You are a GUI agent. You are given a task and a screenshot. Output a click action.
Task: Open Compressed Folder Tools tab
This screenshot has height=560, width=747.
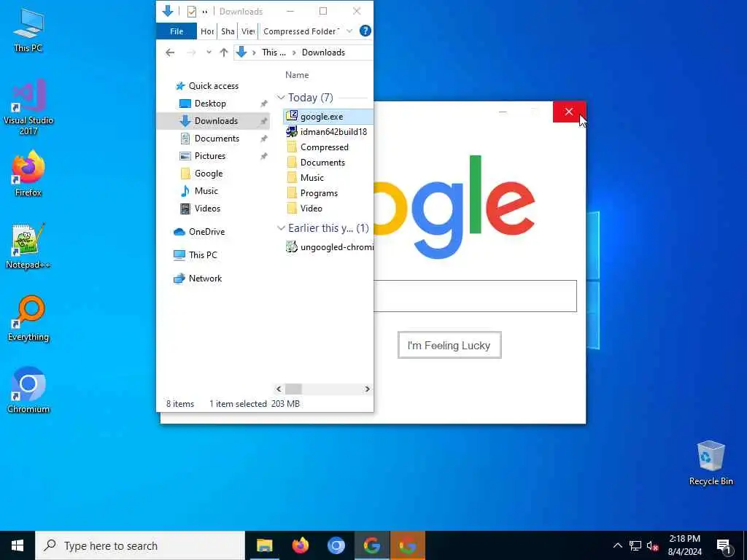[x=301, y=31]
